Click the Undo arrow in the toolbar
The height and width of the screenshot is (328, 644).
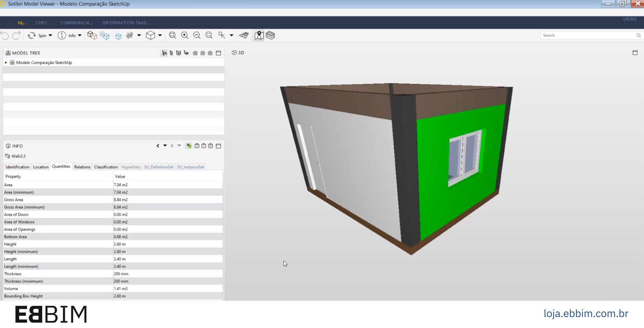pos(5,35)
